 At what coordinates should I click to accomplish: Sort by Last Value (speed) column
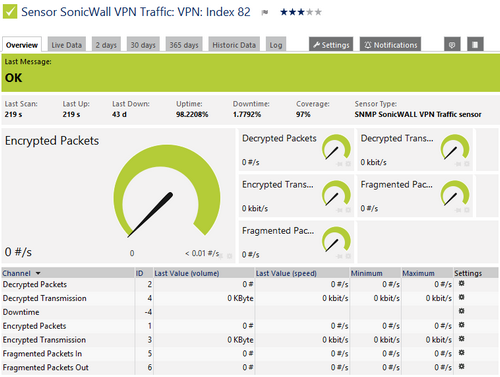[286, 273]
